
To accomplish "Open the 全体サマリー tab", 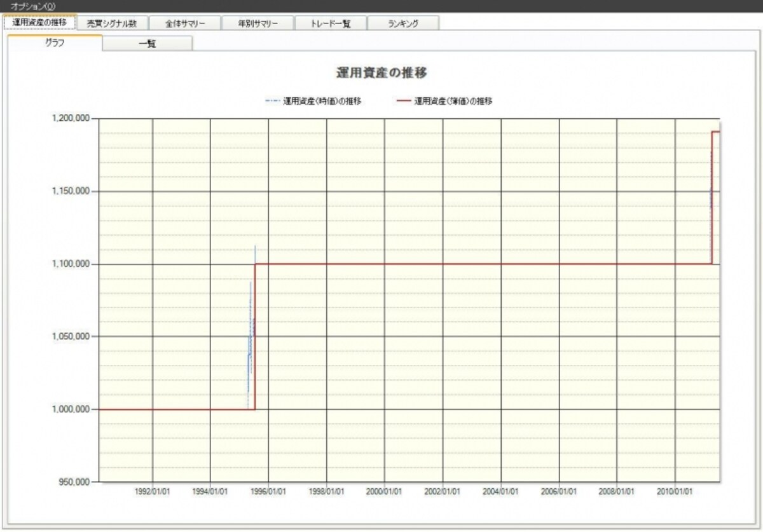I will point(184,23).
